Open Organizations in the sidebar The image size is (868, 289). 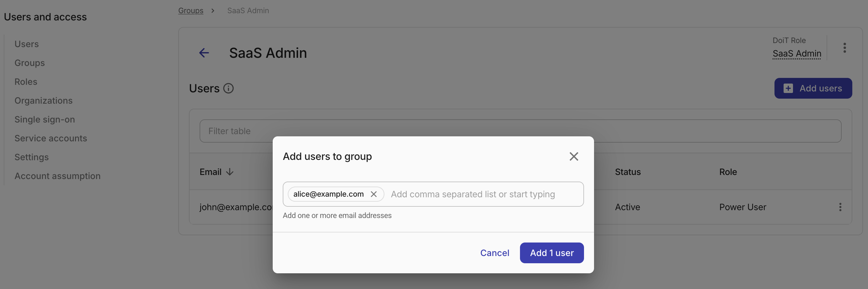[x=44, y=101]
